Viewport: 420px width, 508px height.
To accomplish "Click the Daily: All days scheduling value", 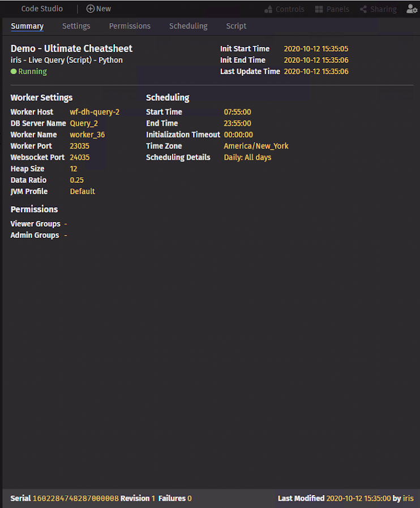I will (247, 157).
